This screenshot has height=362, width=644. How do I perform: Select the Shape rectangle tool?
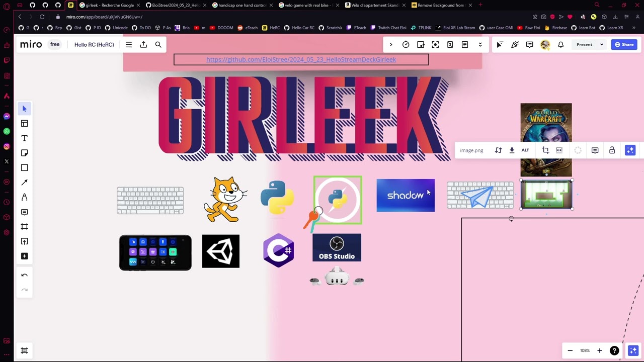[x=24, y=167]
